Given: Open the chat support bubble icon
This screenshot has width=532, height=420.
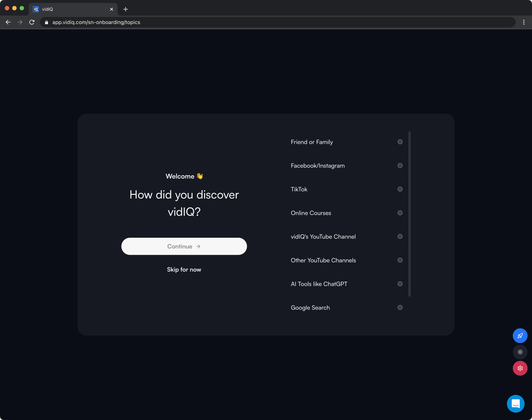Looking at the screenshot, I should (515, 404).
